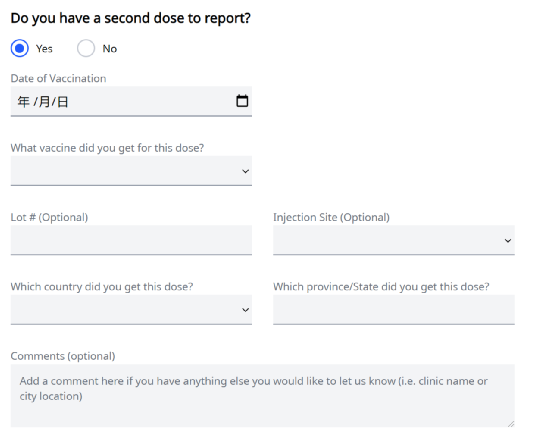Click the "Comments (optional)" label
554x437 pixels.
(63, 356)
